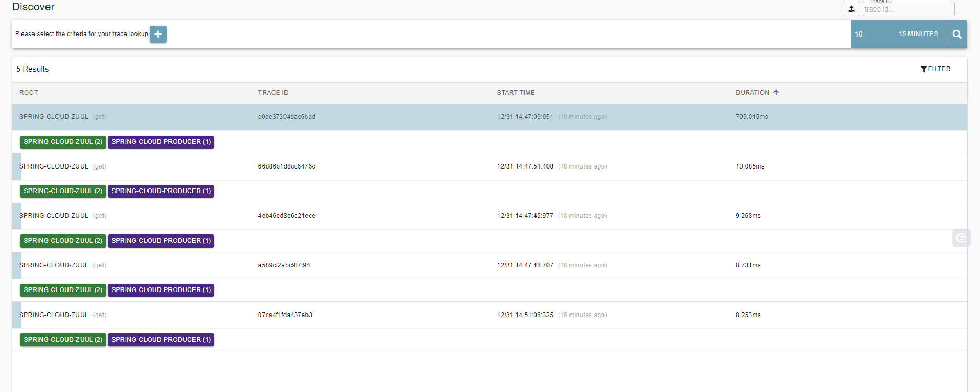Click SPRING-CLOUD-PRODUCER (1) badge under trace 07ca4f1fda437eb3
The height and width of the screenshot is (392, 980).
click(x=161, y=340)
